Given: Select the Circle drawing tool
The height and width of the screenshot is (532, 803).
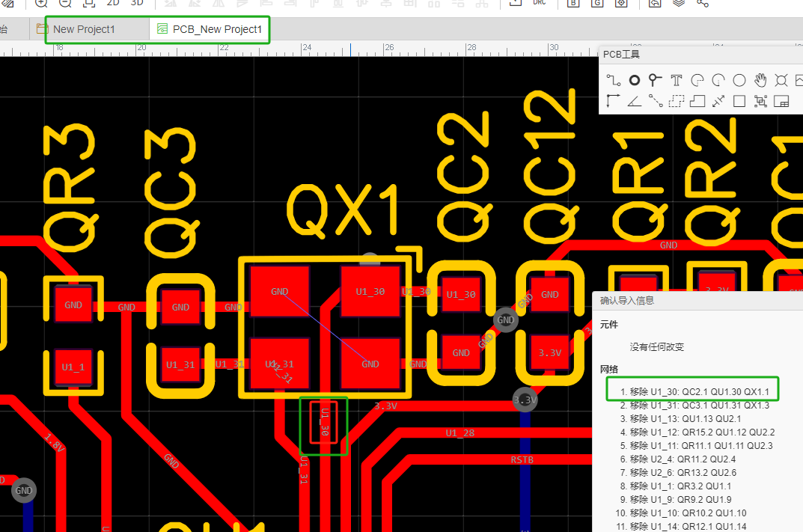Looking at the screenshot, I should 739,80.
